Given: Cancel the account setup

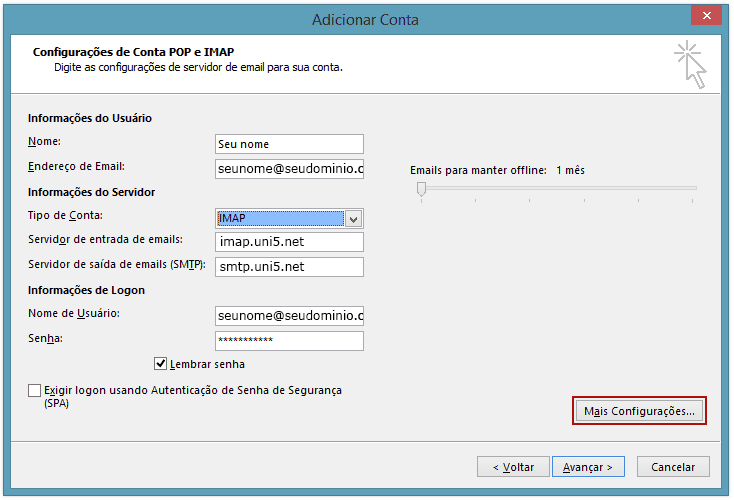Looking at the screenshot, I should coord(673,467).
